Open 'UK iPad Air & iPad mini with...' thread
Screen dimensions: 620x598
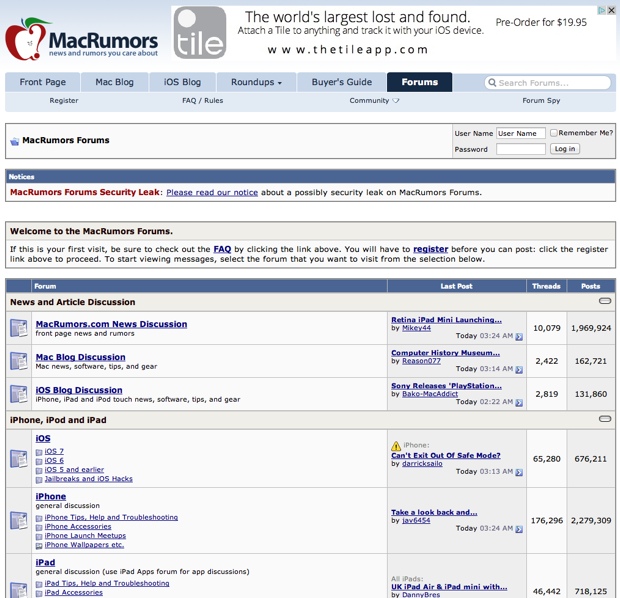(449, 587)
